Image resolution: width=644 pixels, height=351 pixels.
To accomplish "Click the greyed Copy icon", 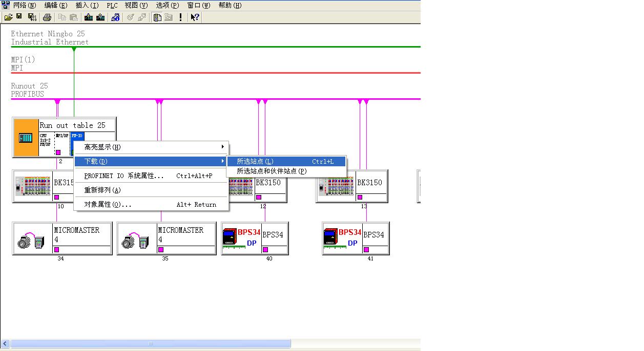I will click(62, 17).
